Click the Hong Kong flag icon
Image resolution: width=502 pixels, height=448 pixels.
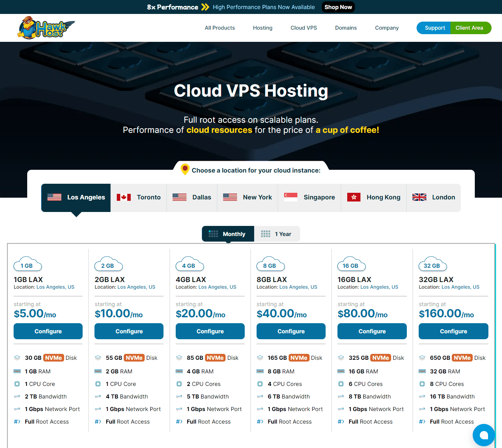point(354,197)
